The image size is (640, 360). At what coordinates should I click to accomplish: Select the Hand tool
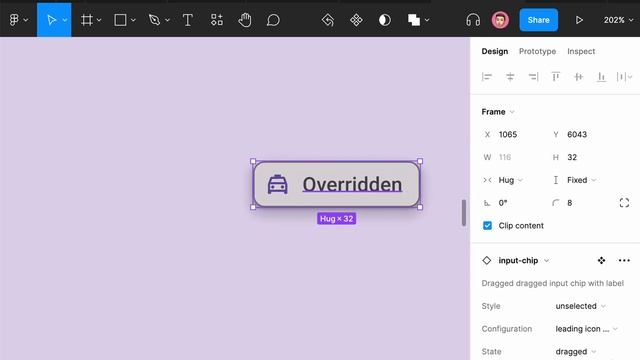(x=245, y=20)
